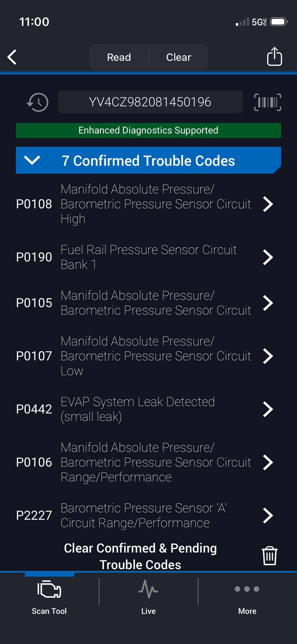
Task: Open the share/export icon
Action: [274, 57]
